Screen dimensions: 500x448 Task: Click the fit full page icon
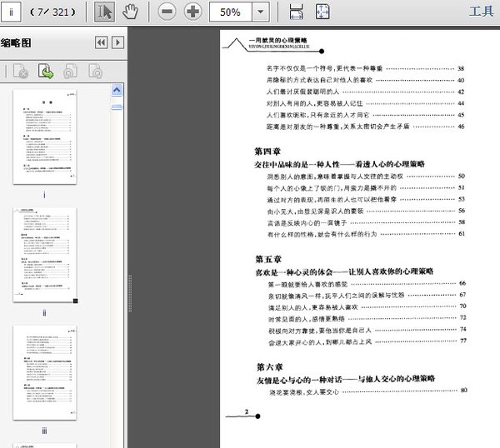pyautogui.click(x=322, y=12)
